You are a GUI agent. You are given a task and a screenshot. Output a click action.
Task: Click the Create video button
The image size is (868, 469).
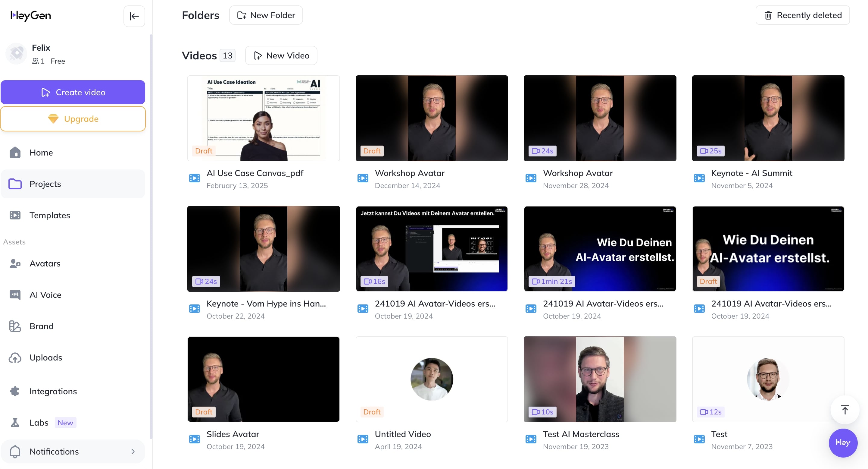[73, 92]
